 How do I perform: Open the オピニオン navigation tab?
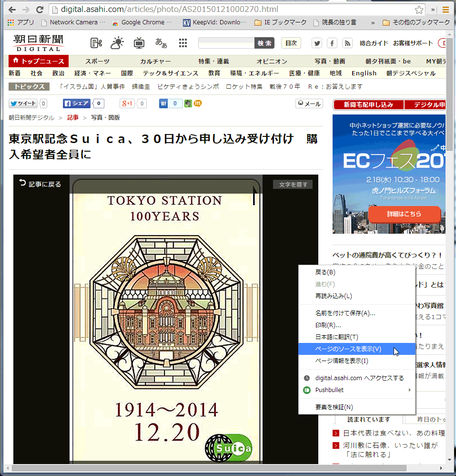click(272, 62)
